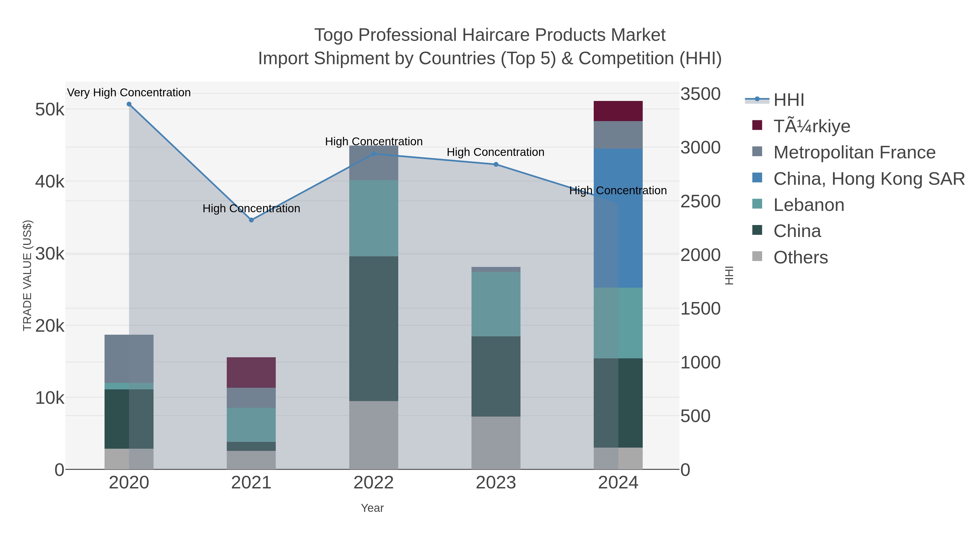The image size is (980, 551).
Task: Click the HHI line marker for 2020
Action: tap(129, 104)
